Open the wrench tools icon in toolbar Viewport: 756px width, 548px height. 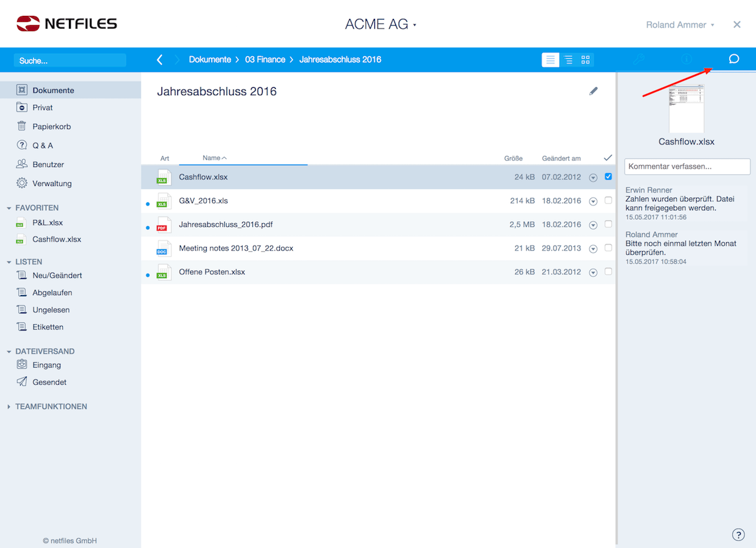click(638, 59)
